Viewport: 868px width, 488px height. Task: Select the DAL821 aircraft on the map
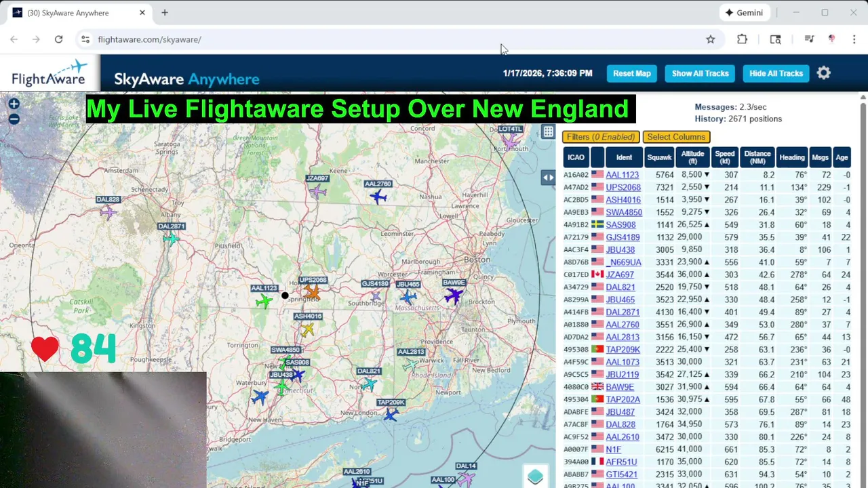pyautogui.click(x=368, y=384)
